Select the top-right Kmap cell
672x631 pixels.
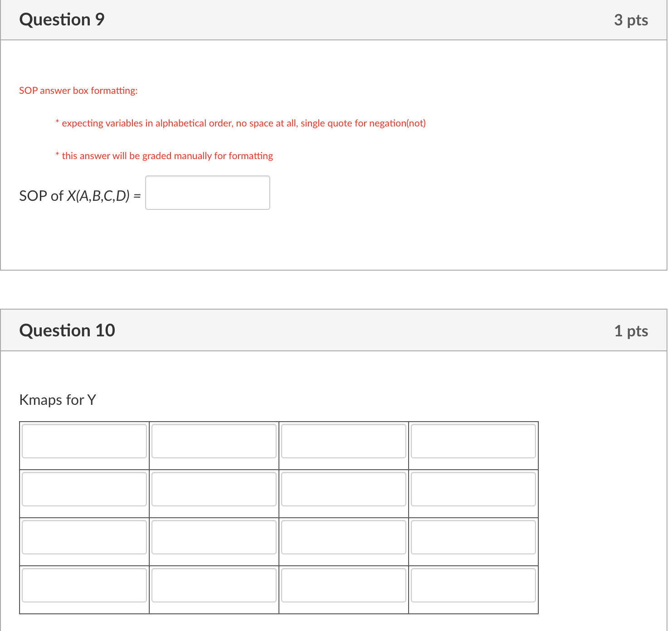point(473,441)
